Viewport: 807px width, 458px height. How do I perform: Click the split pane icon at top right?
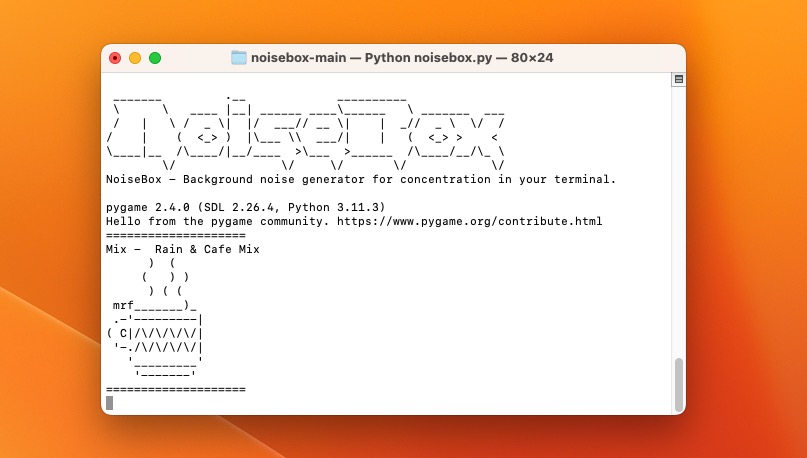678,79
